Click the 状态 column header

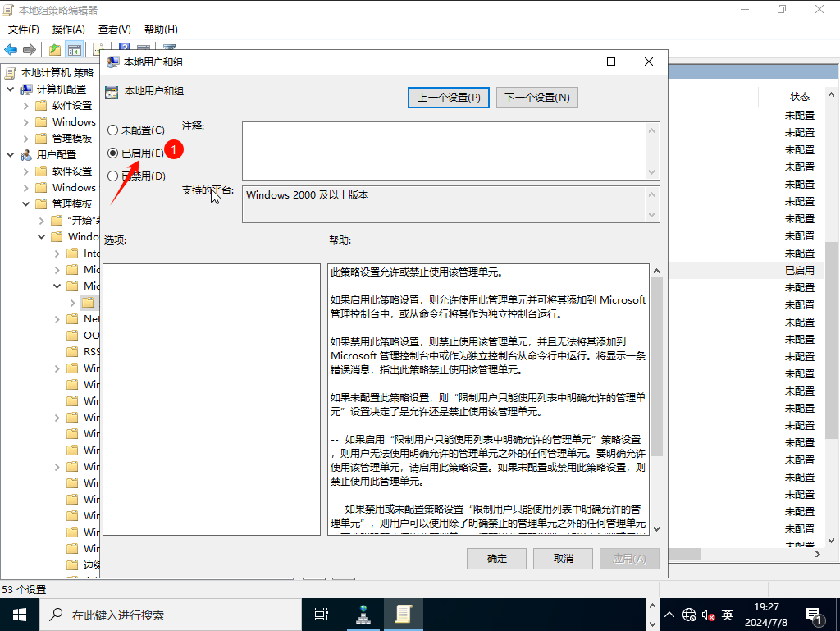click(x=799, y=97)
